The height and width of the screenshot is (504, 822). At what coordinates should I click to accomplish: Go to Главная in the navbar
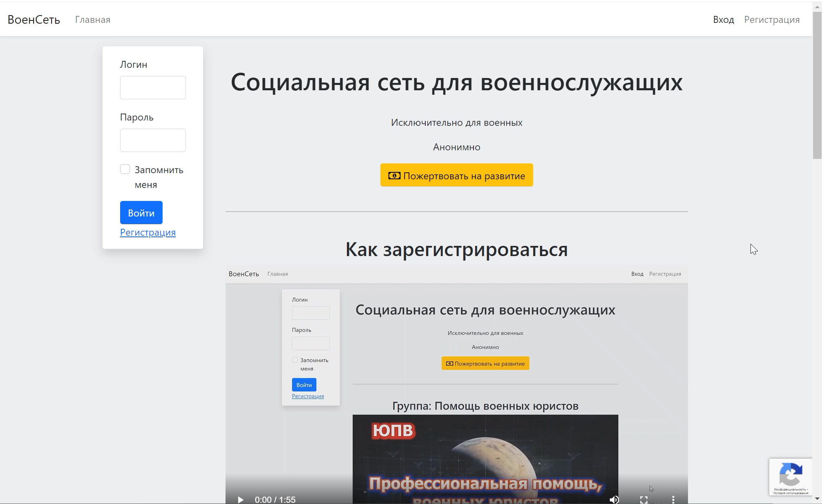tap(93, 20)
